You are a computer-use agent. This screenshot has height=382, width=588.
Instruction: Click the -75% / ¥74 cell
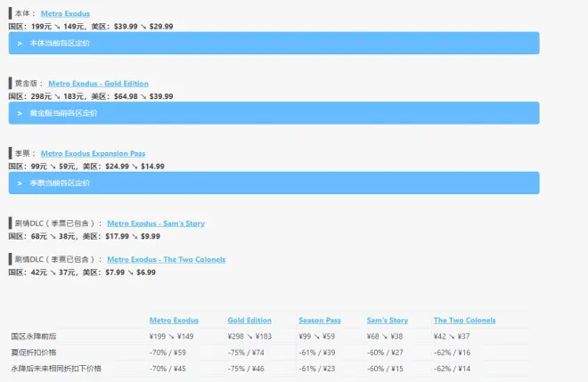click(x=246, y=353)
